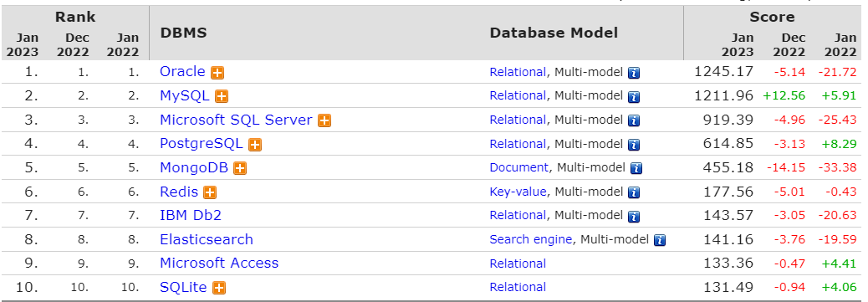868x302 pixels.
Task: Select MySQL's score 1211.96
Action: [723, 95]
